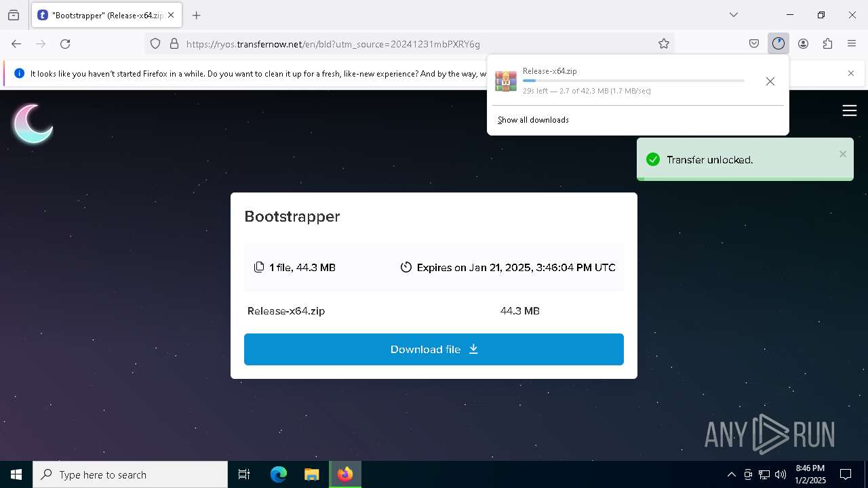Open the site hamburger menu

pos(850,110)
